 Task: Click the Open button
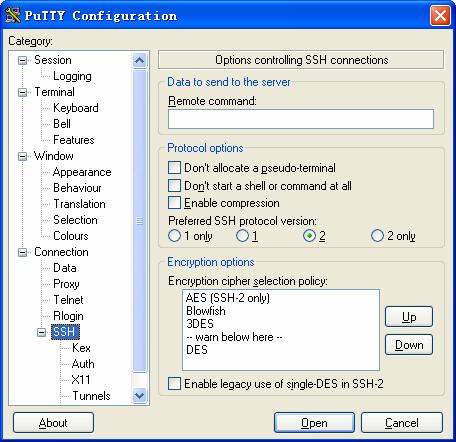[x=314, y=423]
